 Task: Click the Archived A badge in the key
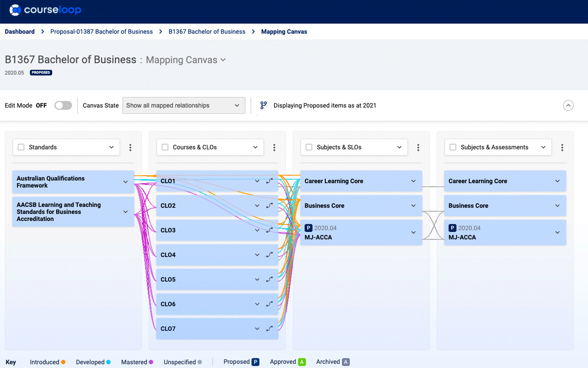pos(346,362)
